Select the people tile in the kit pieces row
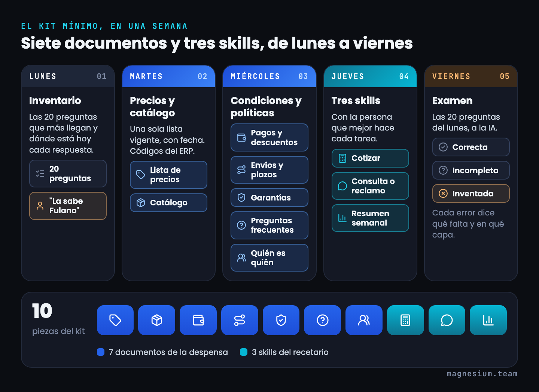The height and width of the screenshot is (392, 539). point(364,320)
